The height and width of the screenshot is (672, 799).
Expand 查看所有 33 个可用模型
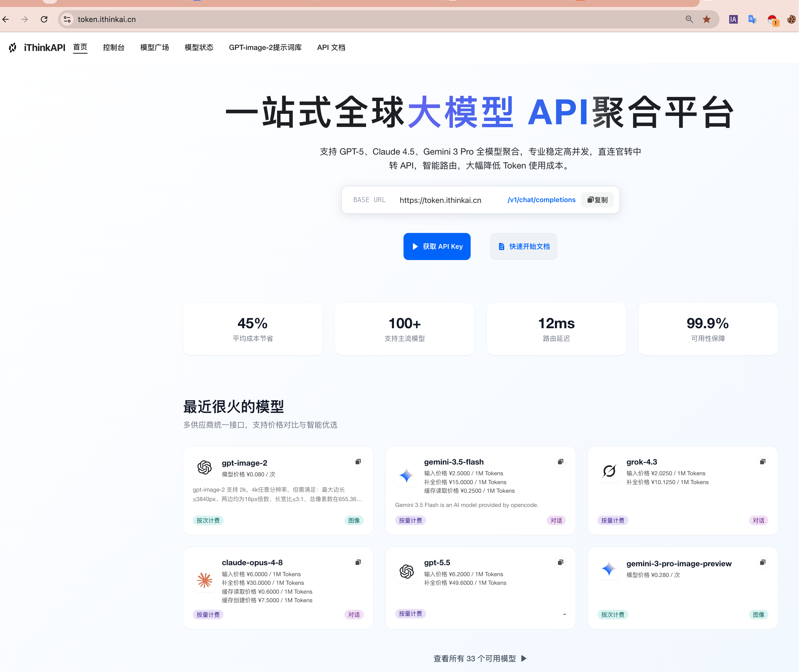pyautogui.click(x=480, y=659)
